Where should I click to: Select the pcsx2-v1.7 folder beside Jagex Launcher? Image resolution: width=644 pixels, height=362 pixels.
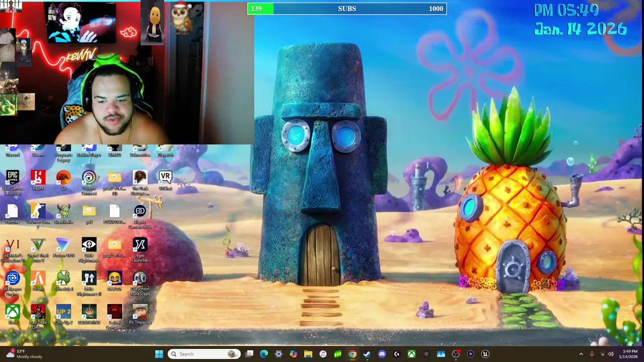[114, 248]
